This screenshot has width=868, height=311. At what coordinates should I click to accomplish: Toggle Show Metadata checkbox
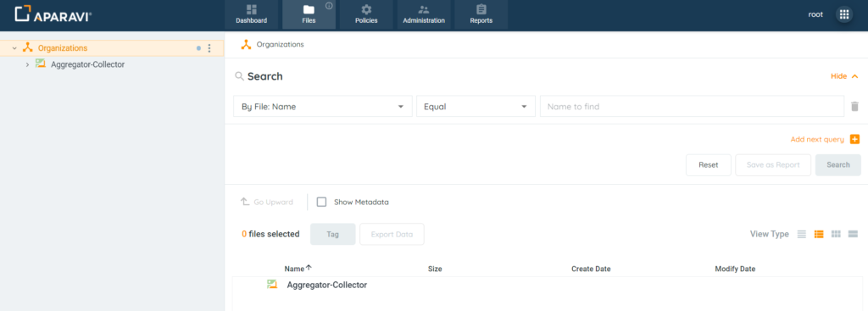point(321,202)
